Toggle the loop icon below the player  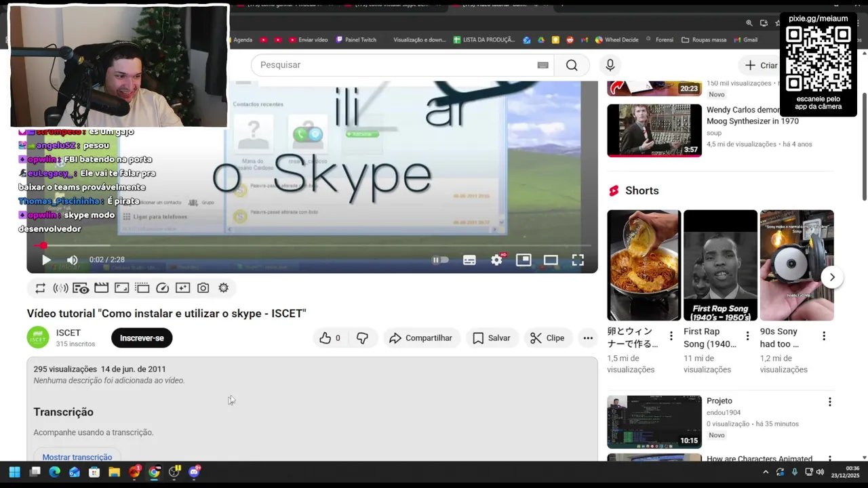click(x=41, y=288)
